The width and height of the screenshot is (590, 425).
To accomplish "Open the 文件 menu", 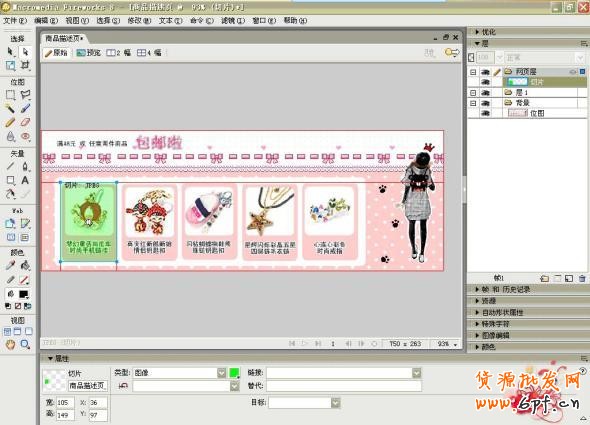I will [15, 20].
